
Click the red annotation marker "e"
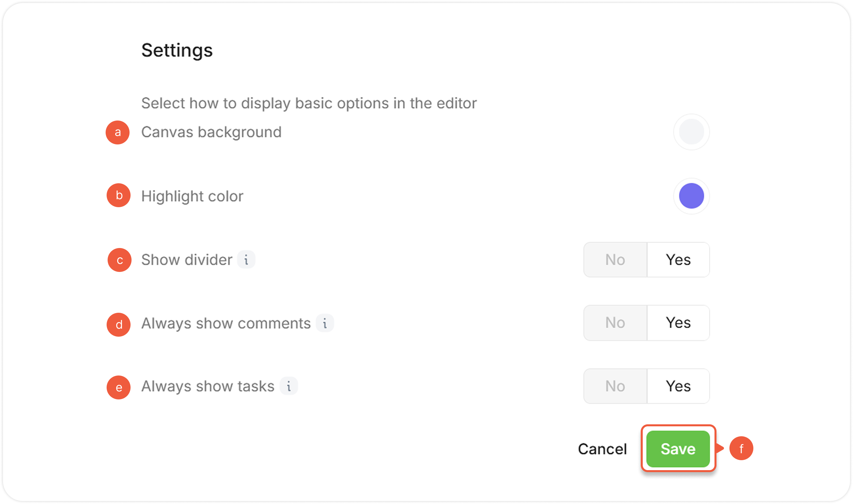click(x=119, y=387)
